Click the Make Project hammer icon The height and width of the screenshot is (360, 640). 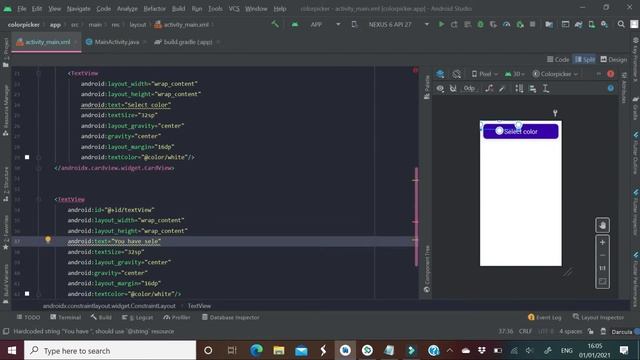(275, 24)
